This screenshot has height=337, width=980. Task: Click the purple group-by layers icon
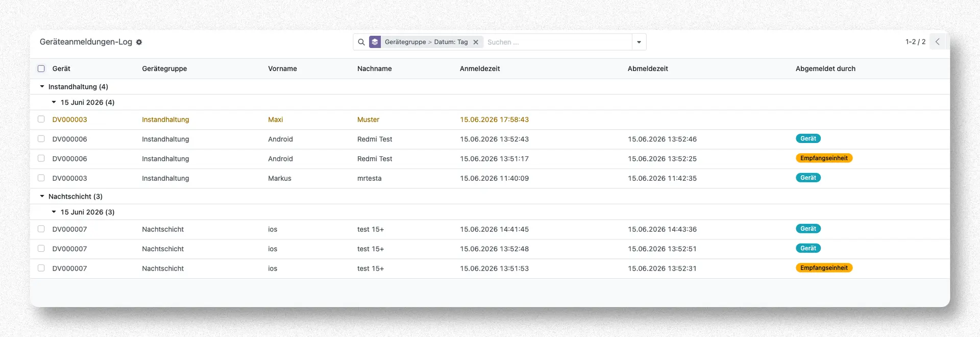pyautogui.click(x=375, y=42)
